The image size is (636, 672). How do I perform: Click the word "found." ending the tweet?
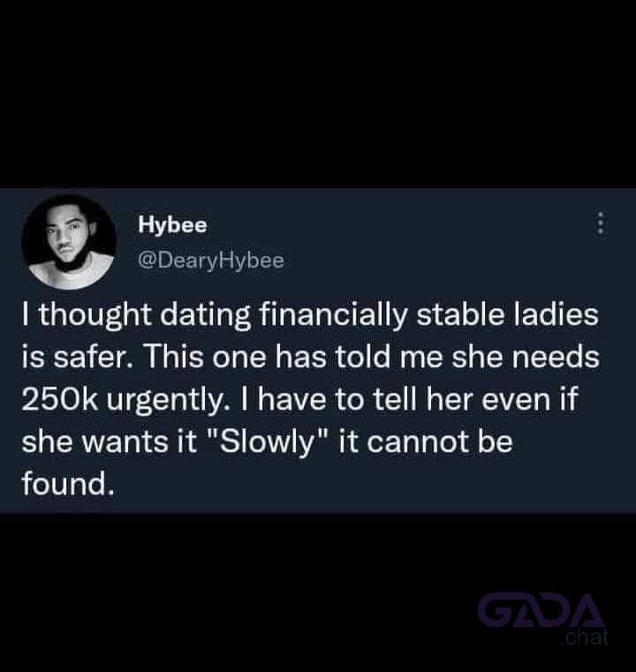[x=69, y=484]
